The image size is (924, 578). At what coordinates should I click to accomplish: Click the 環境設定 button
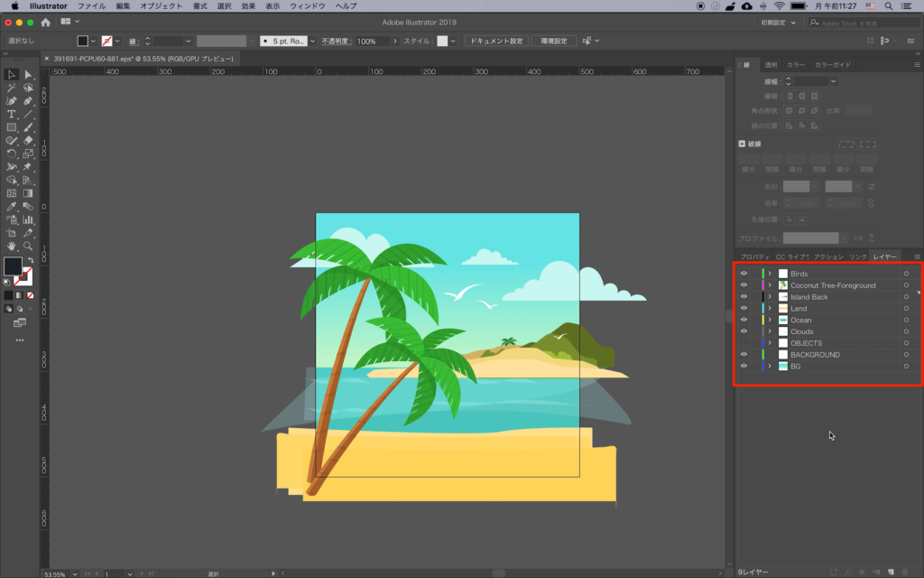pos(553,42)
